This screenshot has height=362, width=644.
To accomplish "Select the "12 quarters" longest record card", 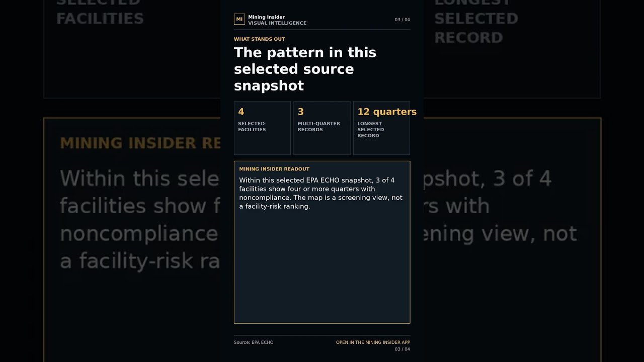I will pyautogui.click(x=381, y=128).
